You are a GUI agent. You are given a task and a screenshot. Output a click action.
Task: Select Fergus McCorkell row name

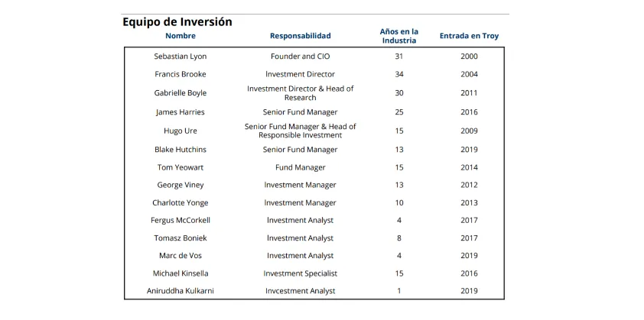click(x=181, y=221)
